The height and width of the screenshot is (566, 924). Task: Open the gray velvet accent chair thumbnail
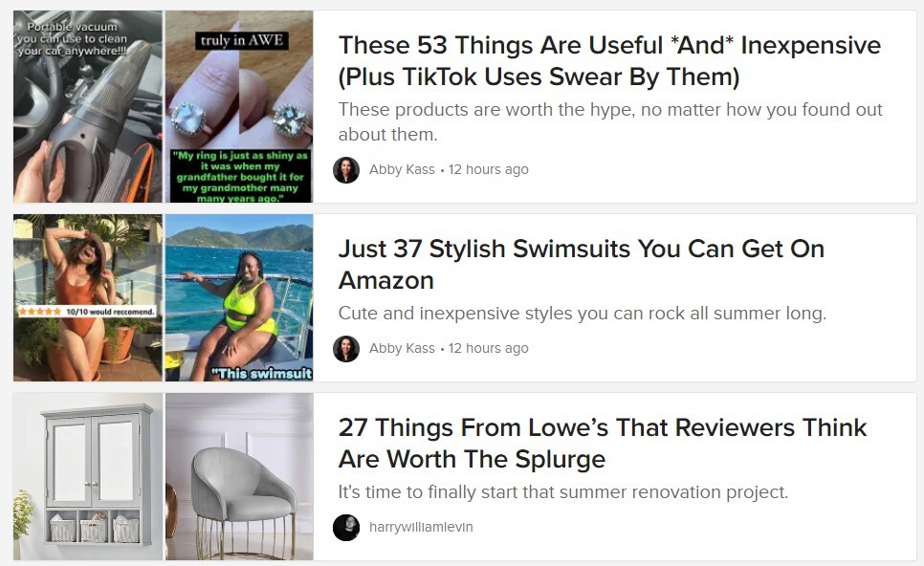pyautogui.click(x=239, y=476)
